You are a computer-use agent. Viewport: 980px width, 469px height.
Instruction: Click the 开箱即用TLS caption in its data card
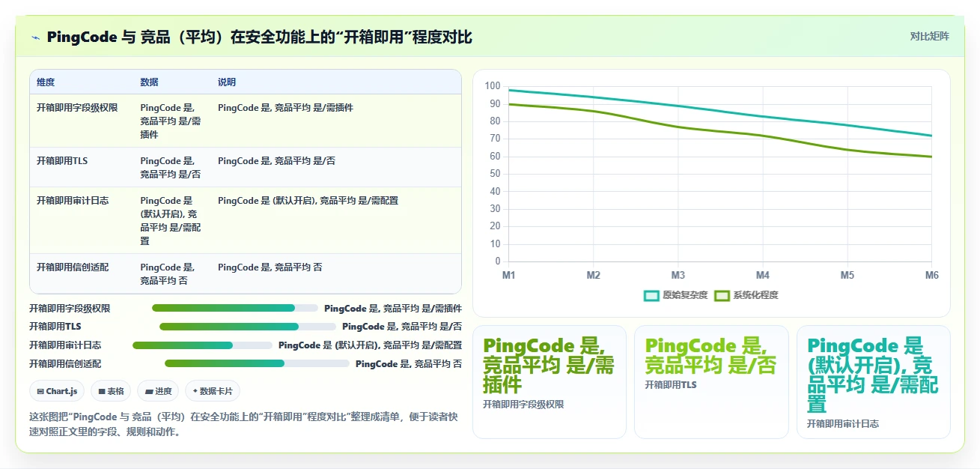point(671,385)
